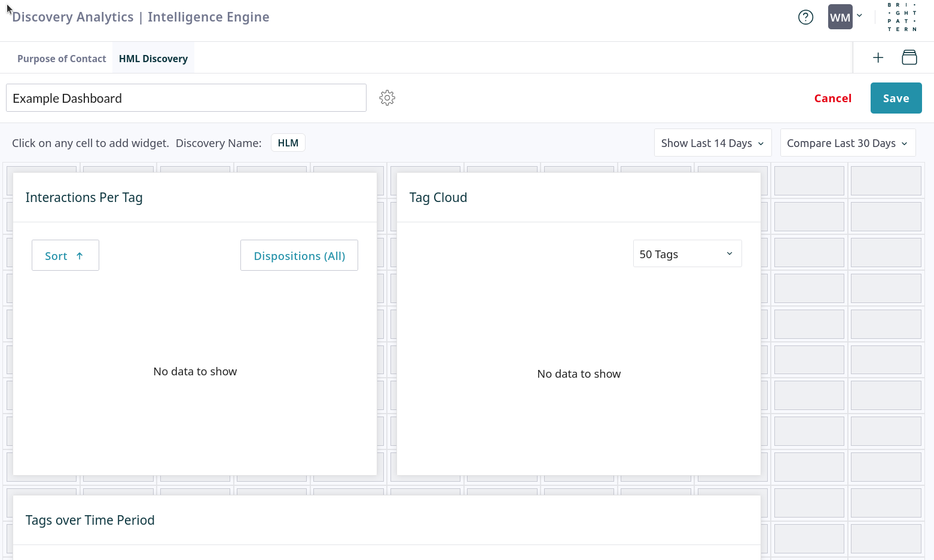934x560 pixels.
Task: Click the WM user avatar
Action: point(840,17)
